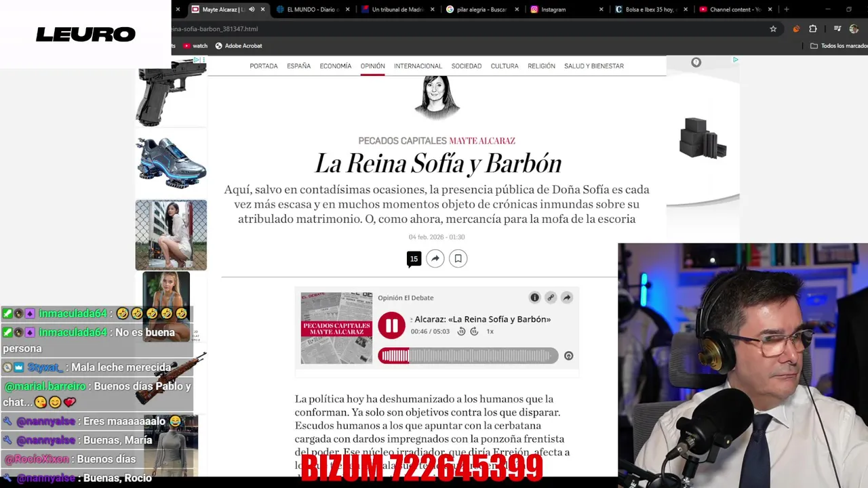Switch to the pilar alegria Google search tab
The width and height of the screenshot is (868, 488).
click(x=481, y=9)
